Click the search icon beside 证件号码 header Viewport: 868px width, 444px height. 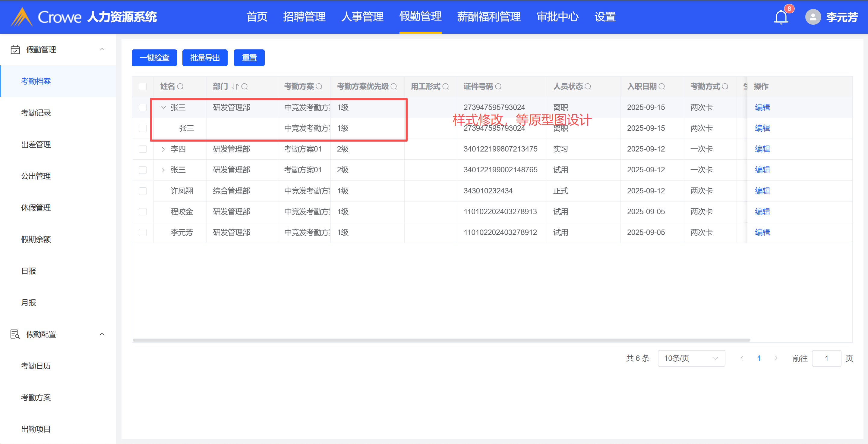[498, 86]
